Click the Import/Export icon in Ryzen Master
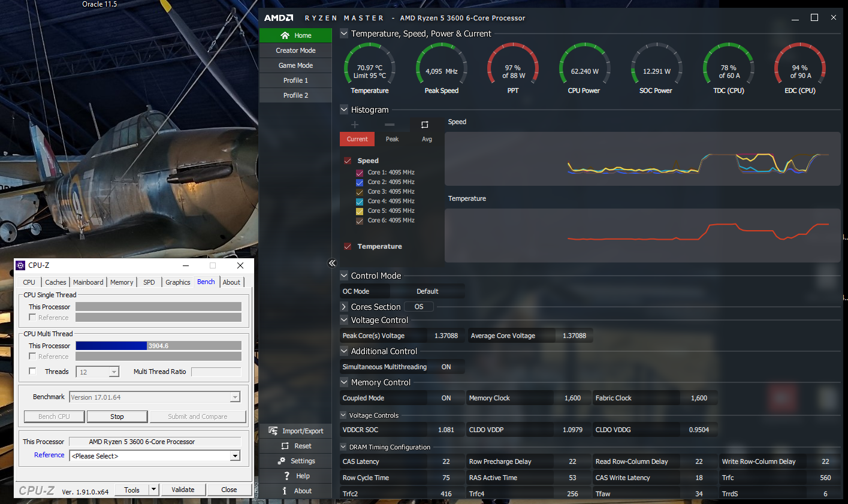Viewport: 848px width, 504px height. tap(273, 431)
